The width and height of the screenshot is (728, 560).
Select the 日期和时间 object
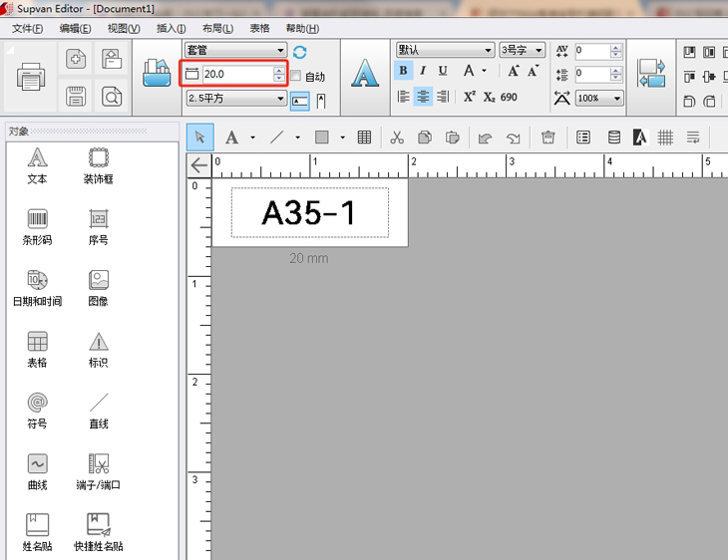37,287
